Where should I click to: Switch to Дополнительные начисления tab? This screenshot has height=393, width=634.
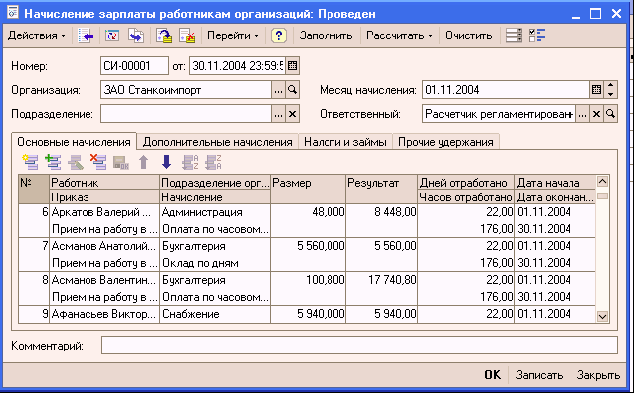[218, 142]
